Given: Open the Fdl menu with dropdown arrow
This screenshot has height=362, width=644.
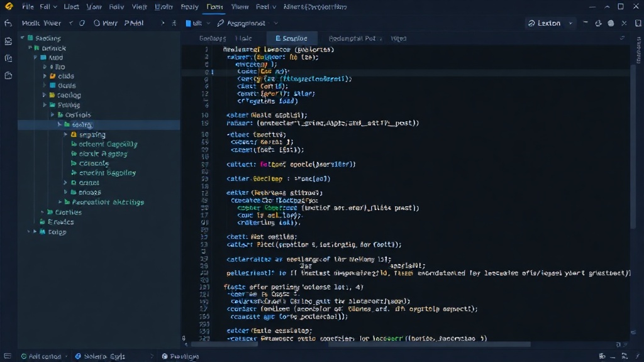Looking at the screenshot, I should coord(48,6).
